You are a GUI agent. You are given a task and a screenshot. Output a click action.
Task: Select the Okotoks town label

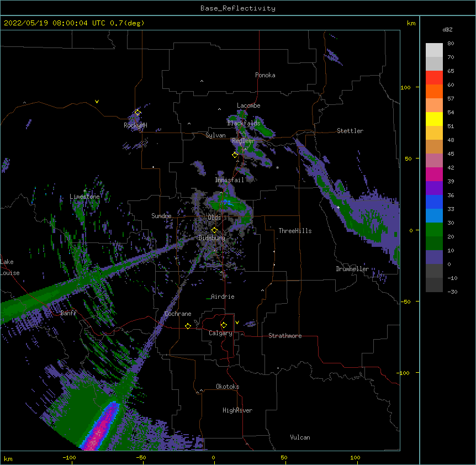pos(228,387)
